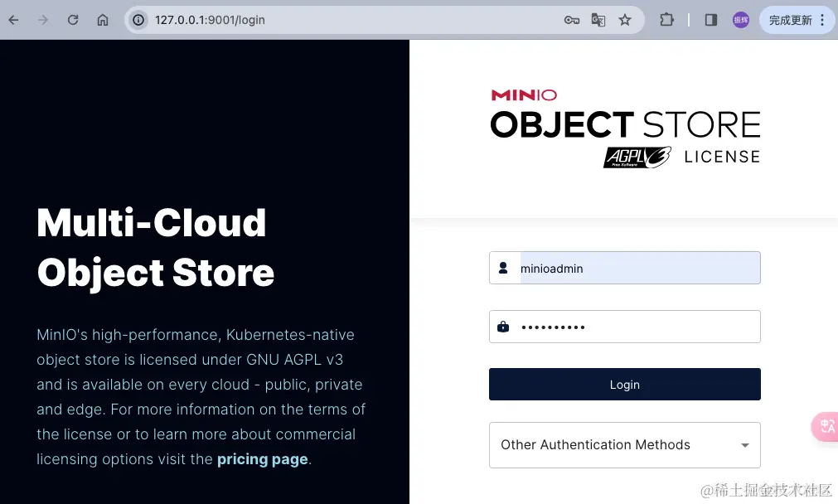Click the browser forward arrow

(x=43, y=21)
